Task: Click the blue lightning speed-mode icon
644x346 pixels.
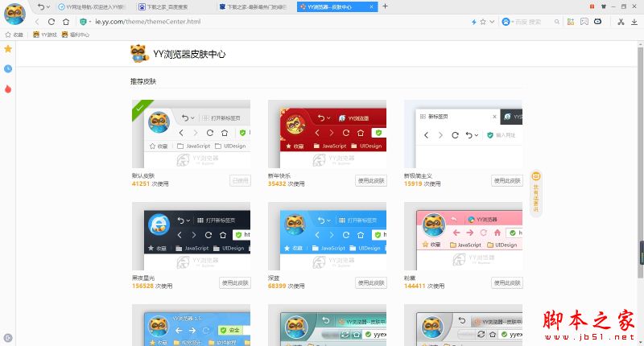Action: 474,22
